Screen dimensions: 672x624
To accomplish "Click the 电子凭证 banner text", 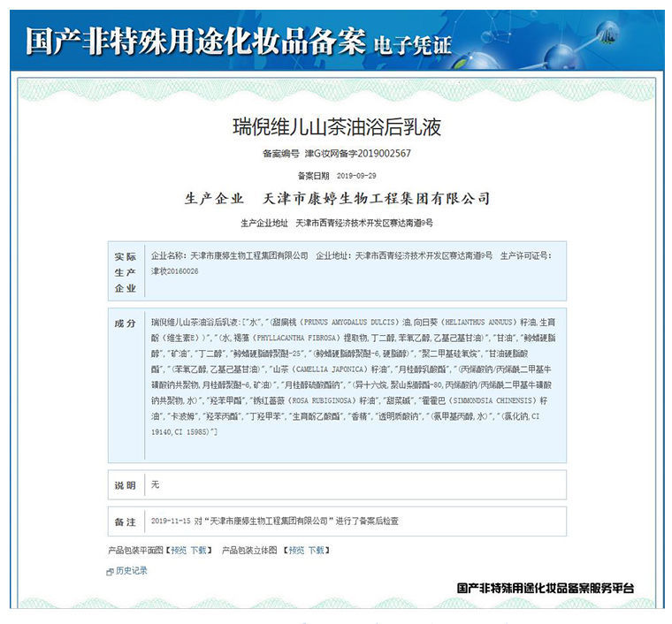I will point(413,45).
